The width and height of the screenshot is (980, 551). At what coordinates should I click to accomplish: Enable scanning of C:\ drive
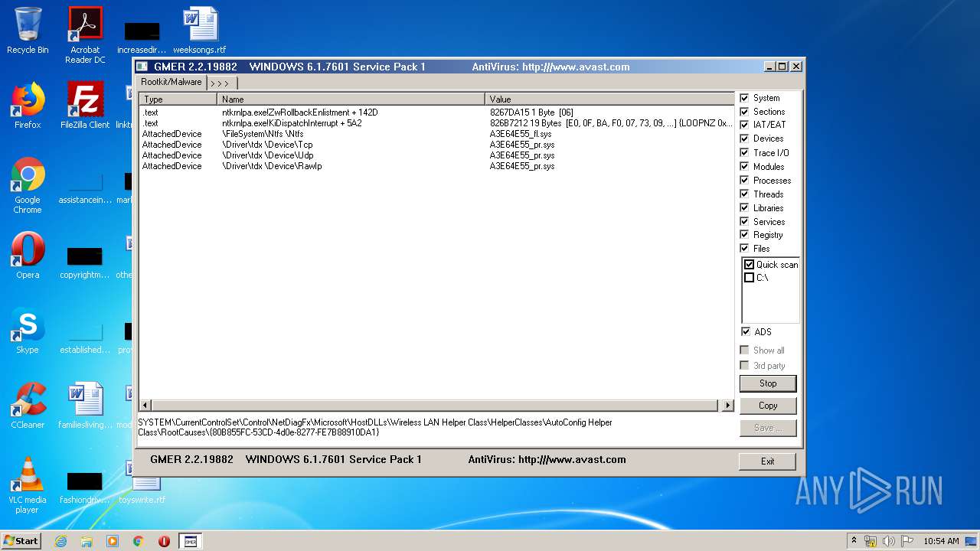pyautogui.click(x=750, y=278)
